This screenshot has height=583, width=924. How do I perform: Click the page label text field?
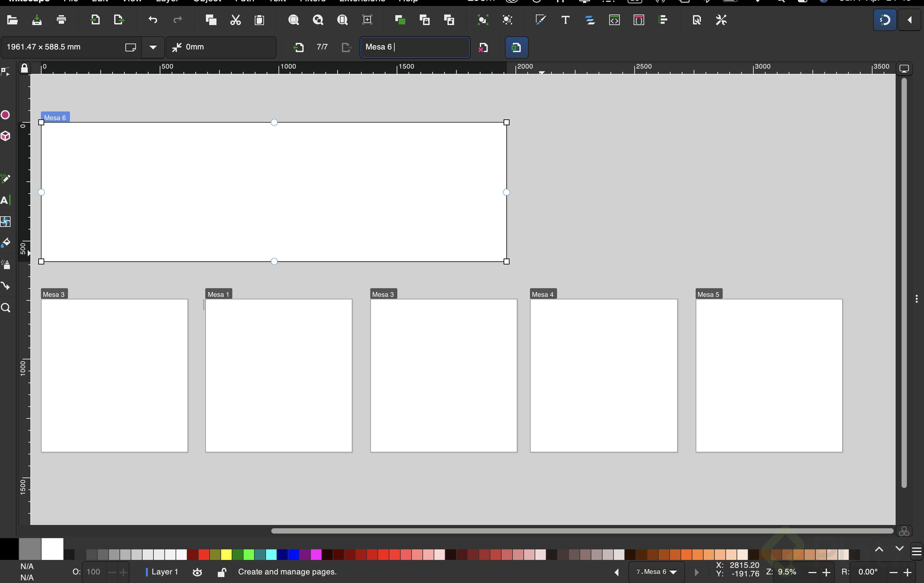[414, 47]
